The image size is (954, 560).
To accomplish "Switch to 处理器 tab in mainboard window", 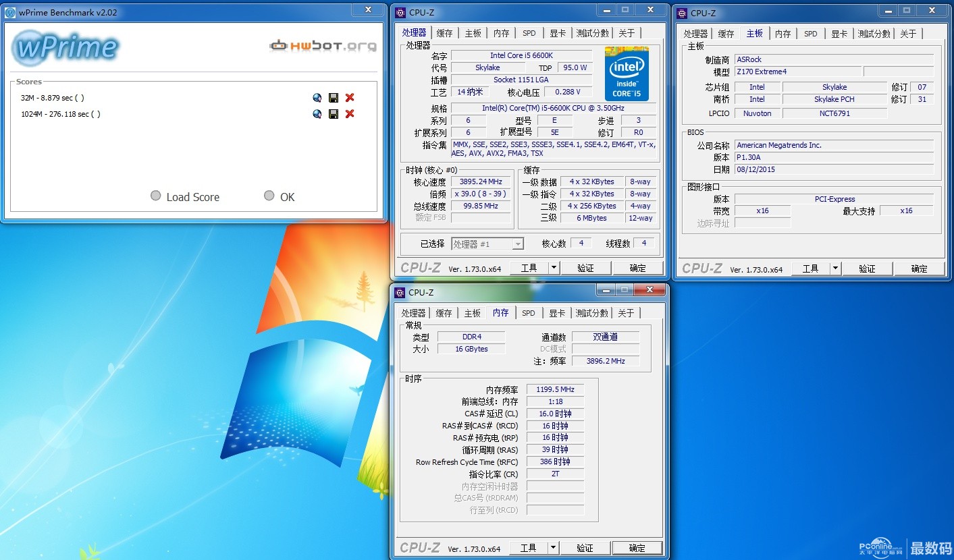I will point(695,34).
